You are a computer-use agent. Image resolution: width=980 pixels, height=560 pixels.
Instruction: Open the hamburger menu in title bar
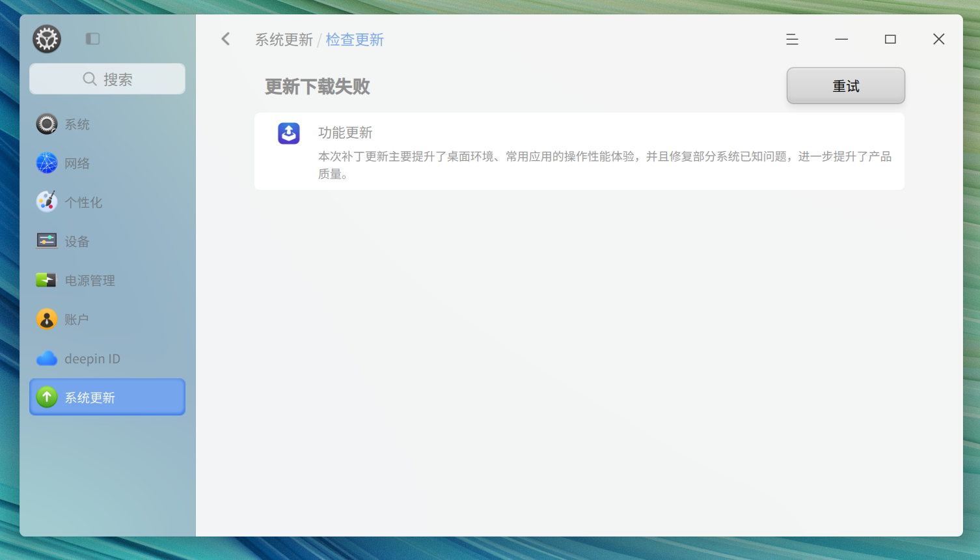click(x=792, y=39)
